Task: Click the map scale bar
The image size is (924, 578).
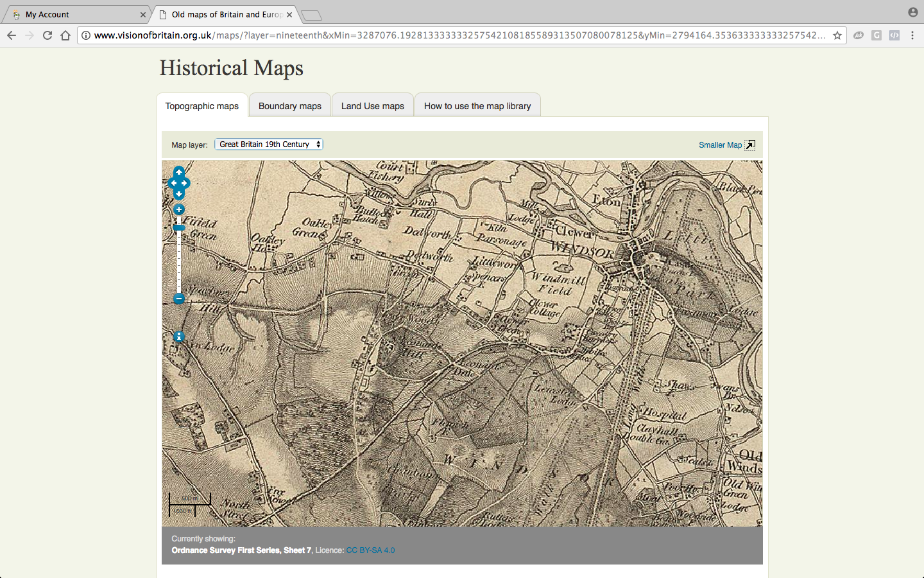Action: point(190,505)
